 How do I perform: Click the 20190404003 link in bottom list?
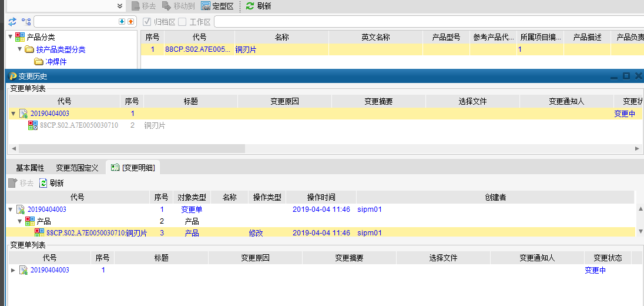[x=50, y=270]
